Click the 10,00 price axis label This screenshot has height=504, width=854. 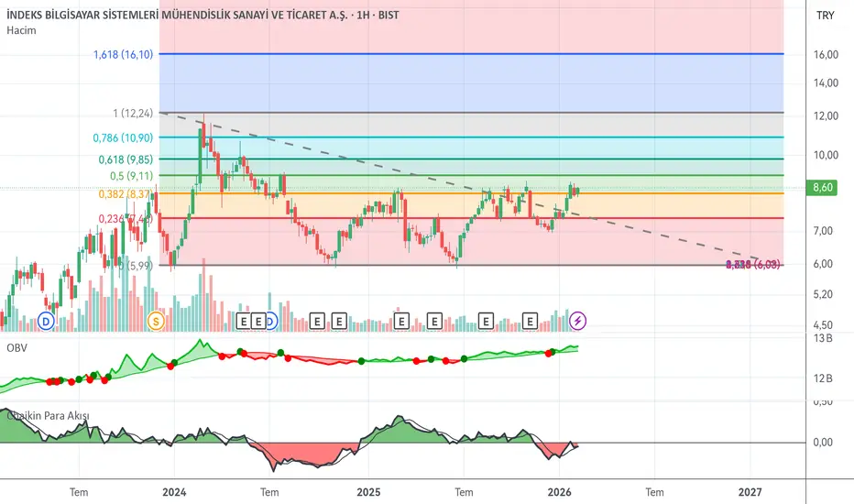826,155
